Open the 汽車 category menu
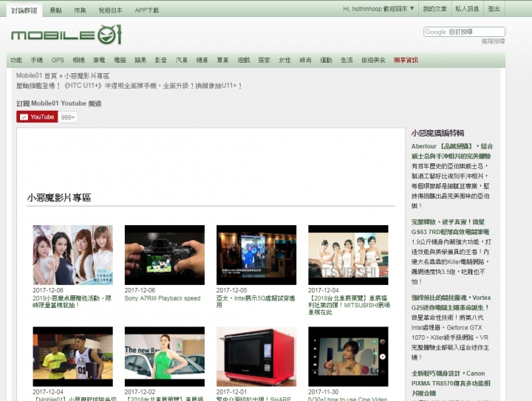 click(x=182, y=60)
